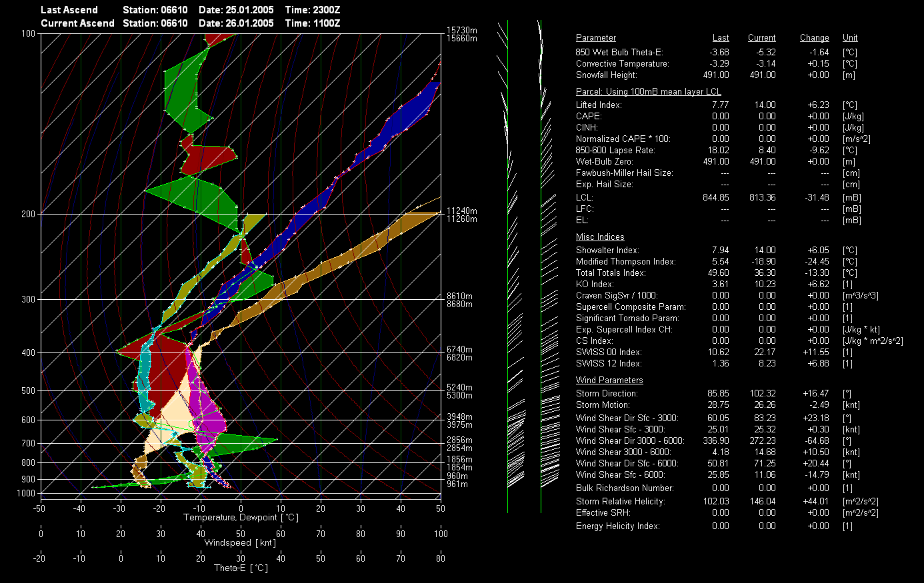Viewport: 924px width, 583px height.
Task: Select the 'SWISS 12 Index:' label
Action: click(609, 363)
